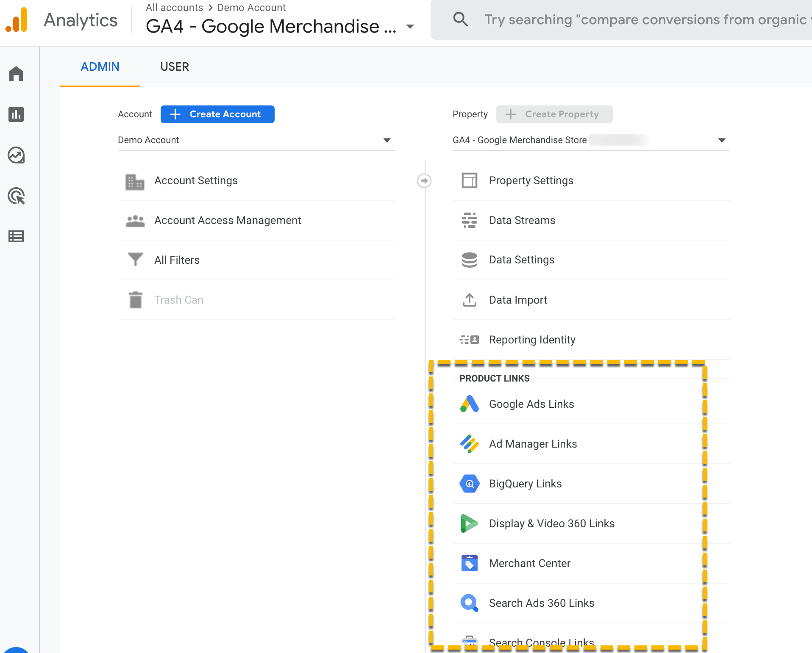The width and height of the screenshot is (812, 653).
Task: Click the All Filters funnel icon
Action: click(x=135, y=259)
